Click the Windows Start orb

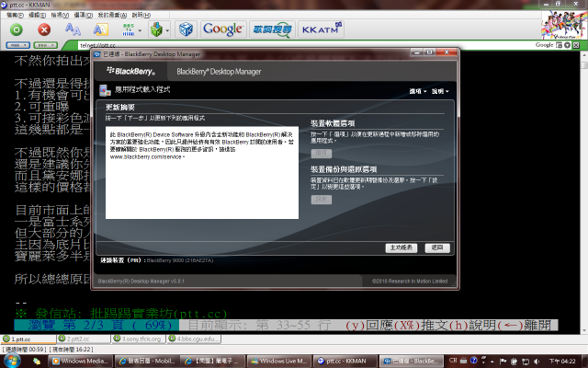(10, 361)
